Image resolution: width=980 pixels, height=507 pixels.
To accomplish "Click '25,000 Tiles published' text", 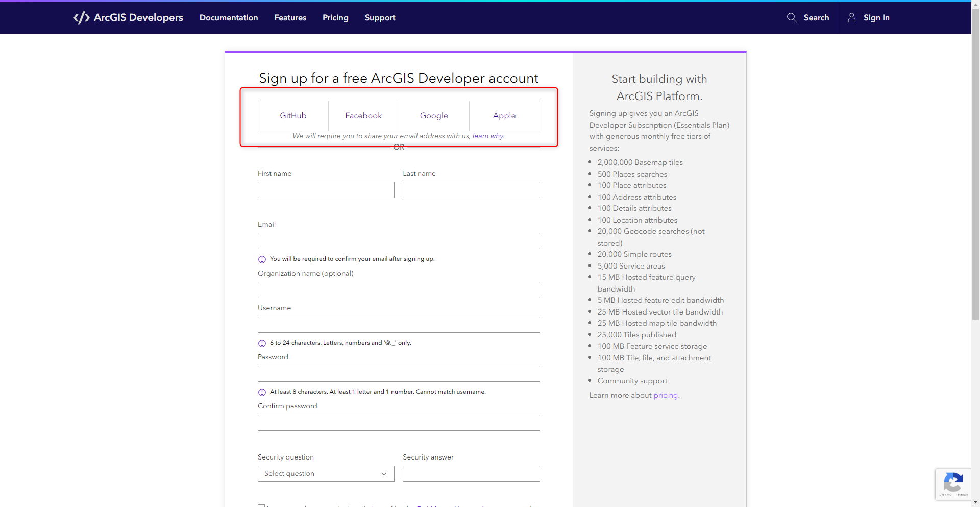I will 637,335.
